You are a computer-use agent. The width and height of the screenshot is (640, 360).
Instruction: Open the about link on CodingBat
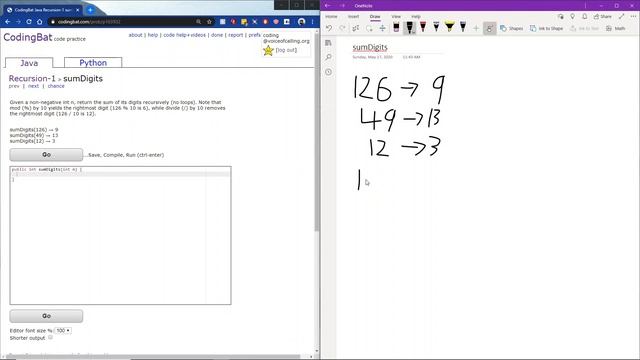136,35
